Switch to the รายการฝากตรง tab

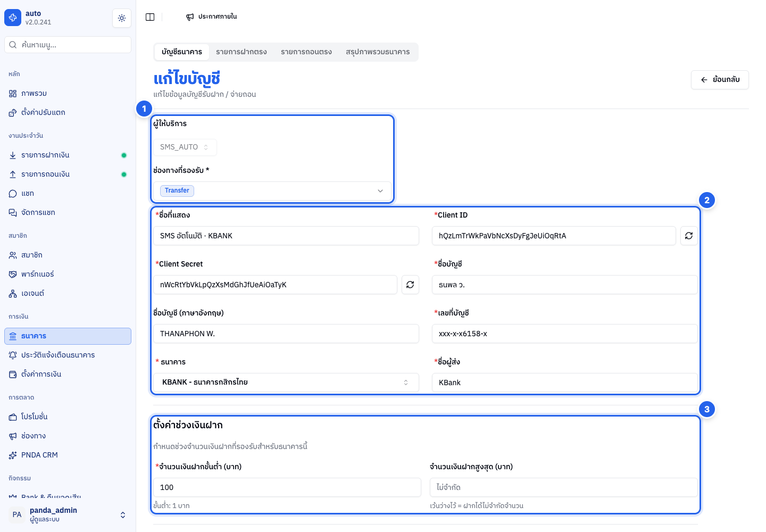click(x=242, y=52)
